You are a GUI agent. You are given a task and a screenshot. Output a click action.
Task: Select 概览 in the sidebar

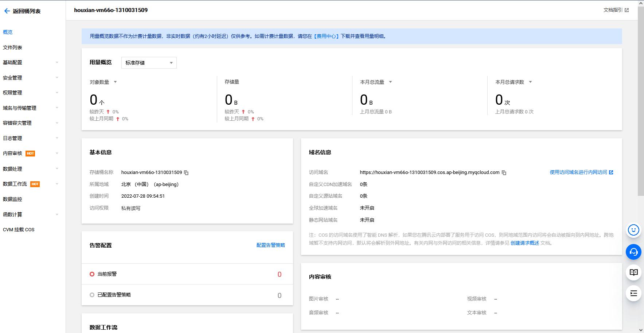tap(8, 32)
